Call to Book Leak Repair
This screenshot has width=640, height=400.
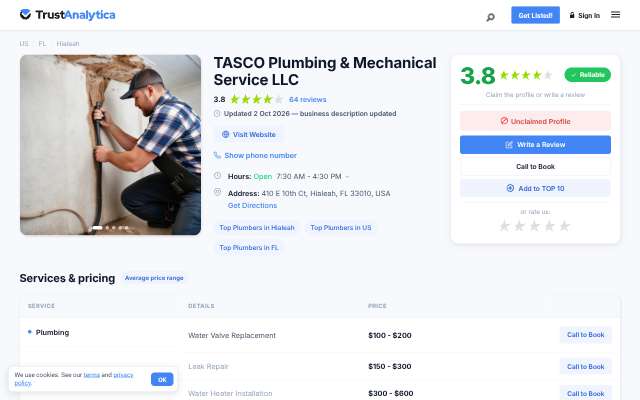point(585,367)
